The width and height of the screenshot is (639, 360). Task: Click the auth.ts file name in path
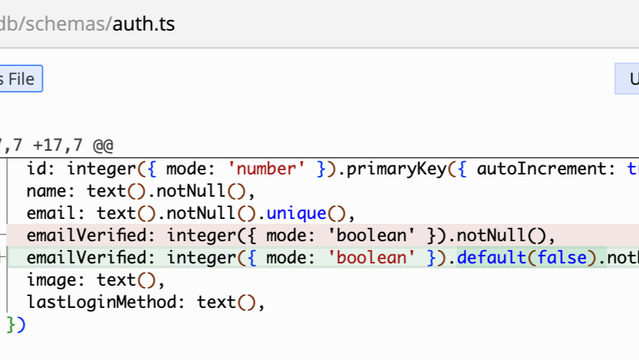(x=143, y=24)
